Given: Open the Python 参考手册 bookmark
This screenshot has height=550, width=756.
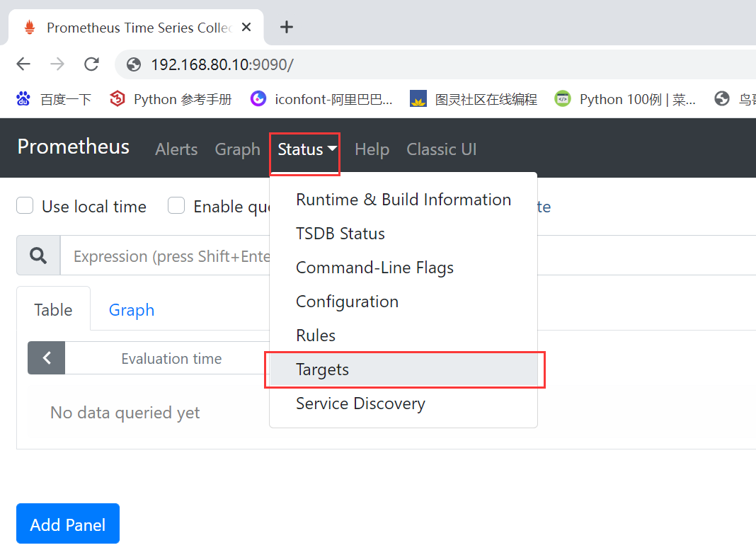Looking at the screenshot, I should pyautogui.click(x=171, y=99).
